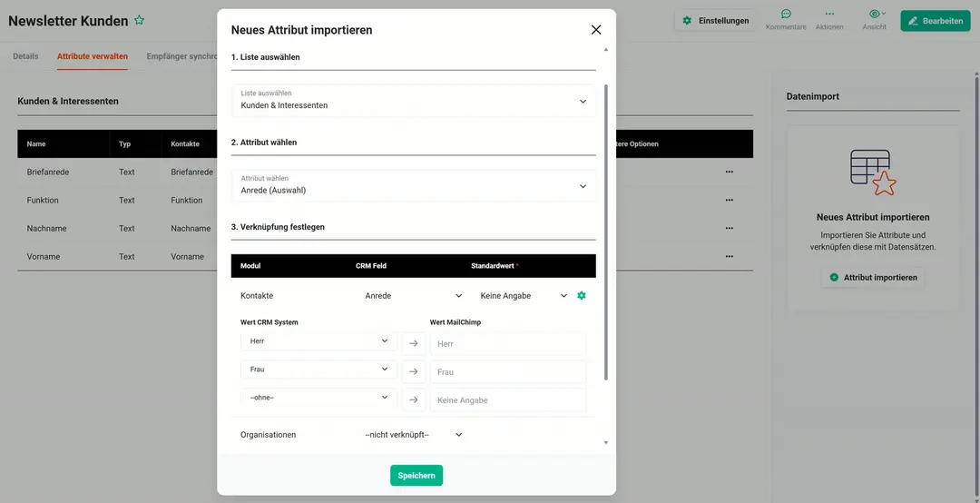980x503 pixels.
Task: Click the MailChimp value field Frau
Action: pos(508,371)
